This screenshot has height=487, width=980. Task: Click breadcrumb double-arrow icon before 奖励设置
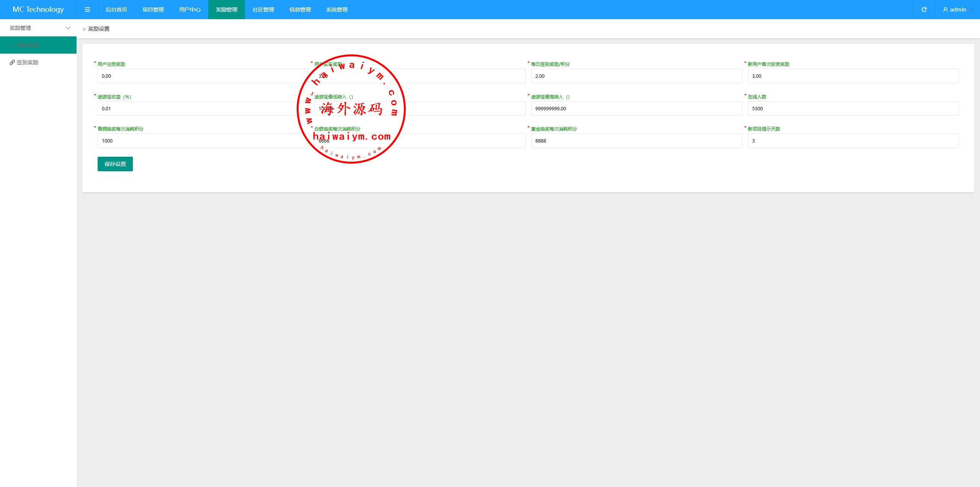pyautogui.click(x=84, y=29)
